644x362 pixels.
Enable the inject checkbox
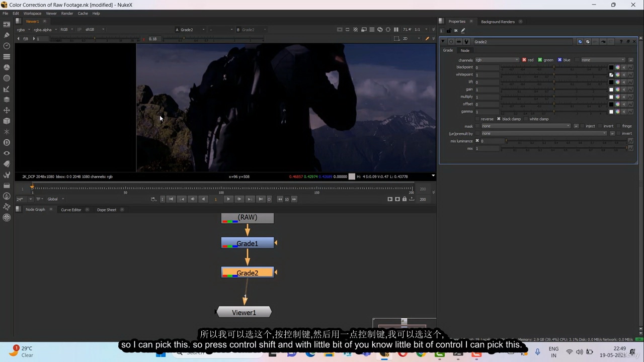[x=583, y=126]
